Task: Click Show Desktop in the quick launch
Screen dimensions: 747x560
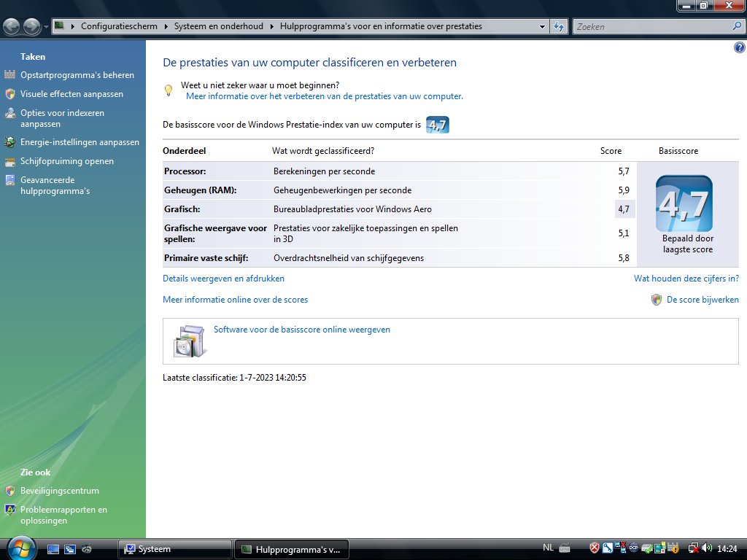Action: pyautogui.click(x=53, y=549)
